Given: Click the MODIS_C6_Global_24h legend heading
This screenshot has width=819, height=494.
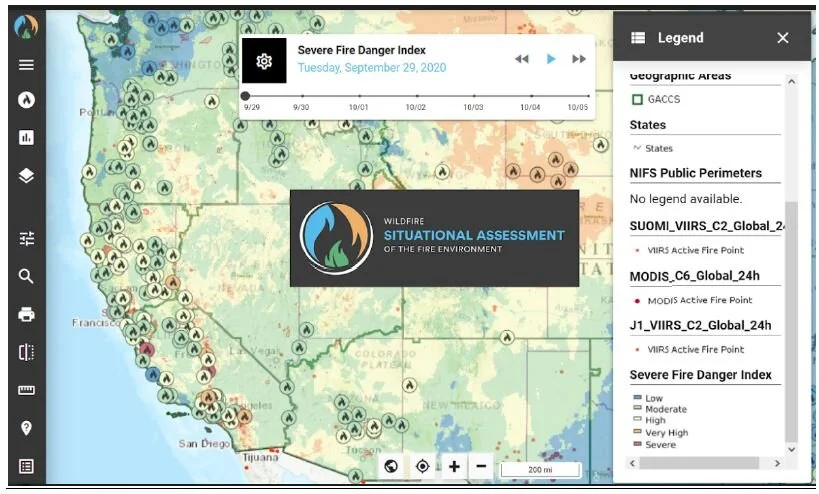Looking at the screenshot, I should tap(695, 276).
